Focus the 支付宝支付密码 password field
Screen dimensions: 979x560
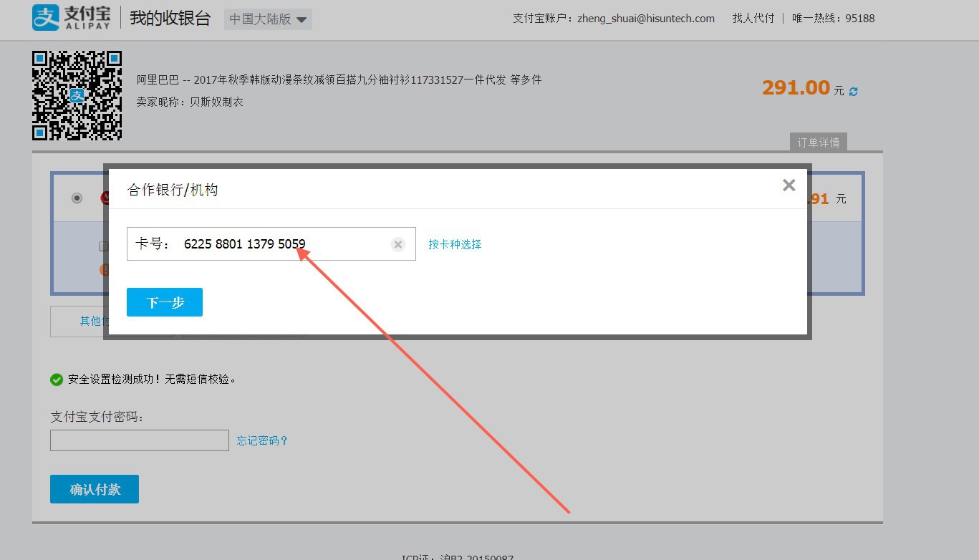pos(140,440)
